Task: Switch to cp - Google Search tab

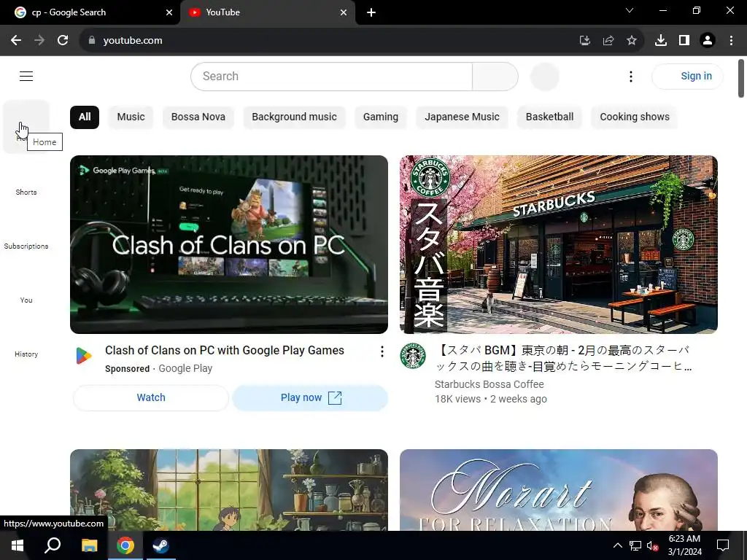Action: click(90, 13)
